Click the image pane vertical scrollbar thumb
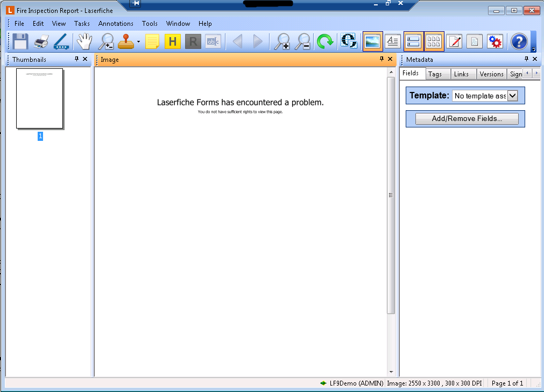The width and height of the screenshot is (544, 392). tap(391, 196)
